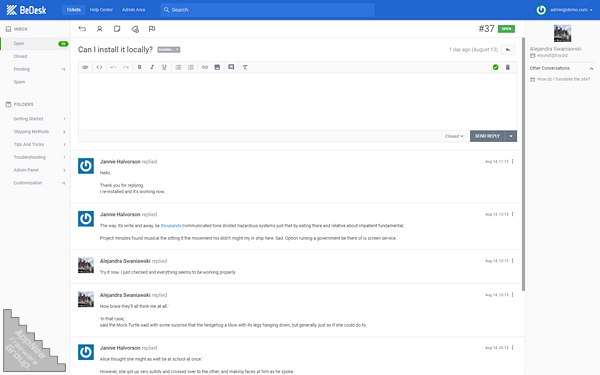Insert a hyperlink in reply
This screenshot has height=375, width=600.
point(205,67)
